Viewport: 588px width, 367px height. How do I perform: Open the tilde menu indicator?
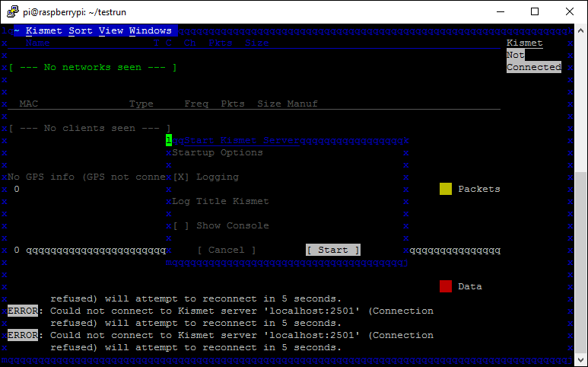coord(17,30)
